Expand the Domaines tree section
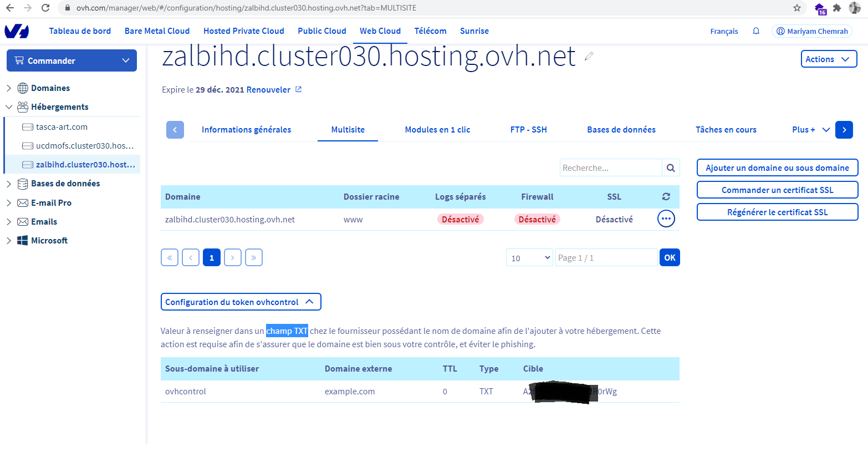The height and width of the screenshot is (457, 868). coord(9,88)
